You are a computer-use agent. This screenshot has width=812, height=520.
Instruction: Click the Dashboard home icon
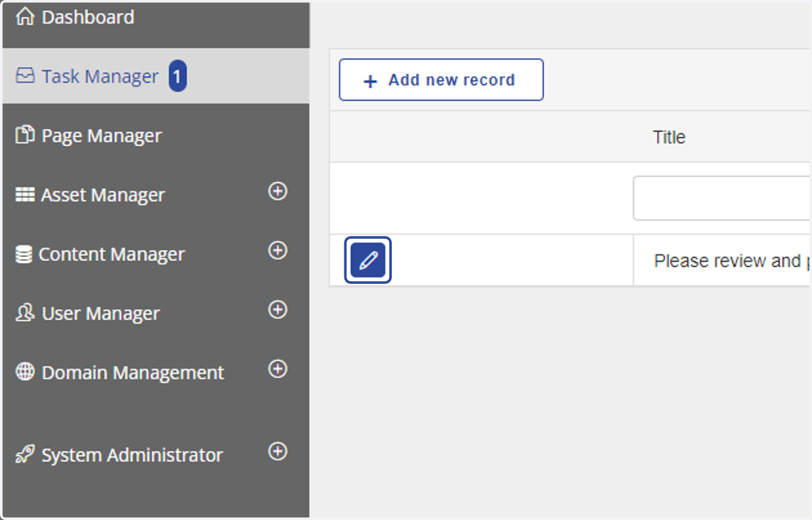(24, 17)
